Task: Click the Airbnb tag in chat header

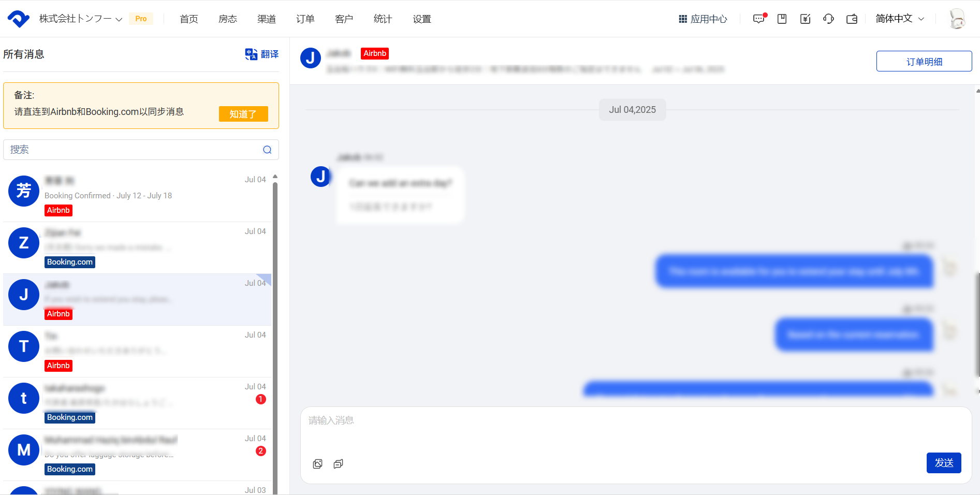Action: tap(375, 53)
